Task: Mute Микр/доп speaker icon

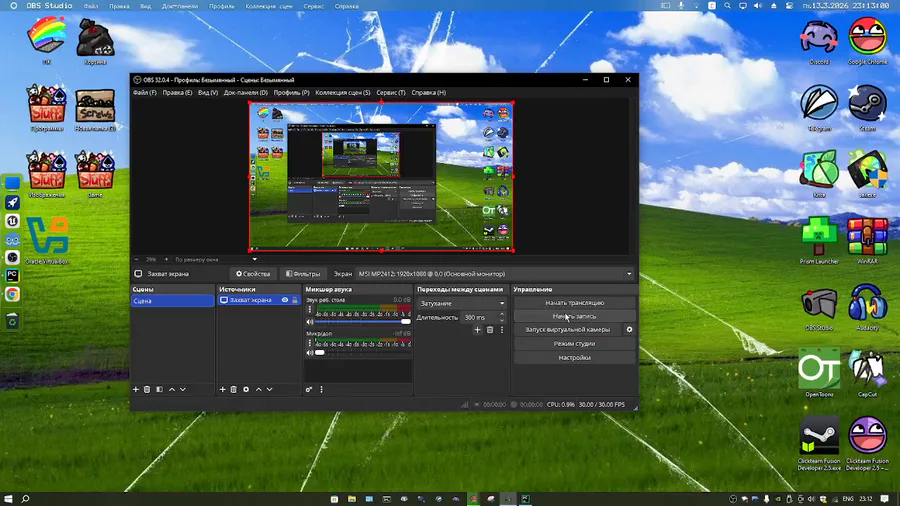Action: click(x=310, y=353)
